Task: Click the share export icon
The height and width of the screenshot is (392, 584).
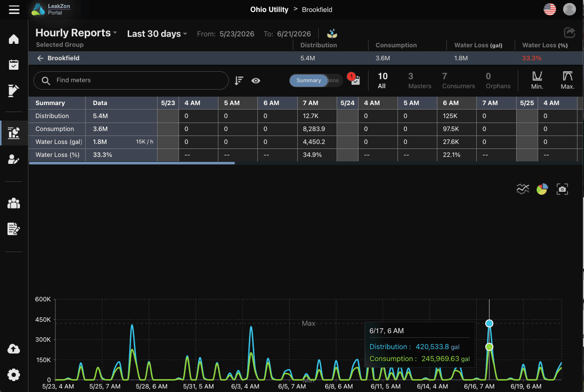Action: click(570, 33)
